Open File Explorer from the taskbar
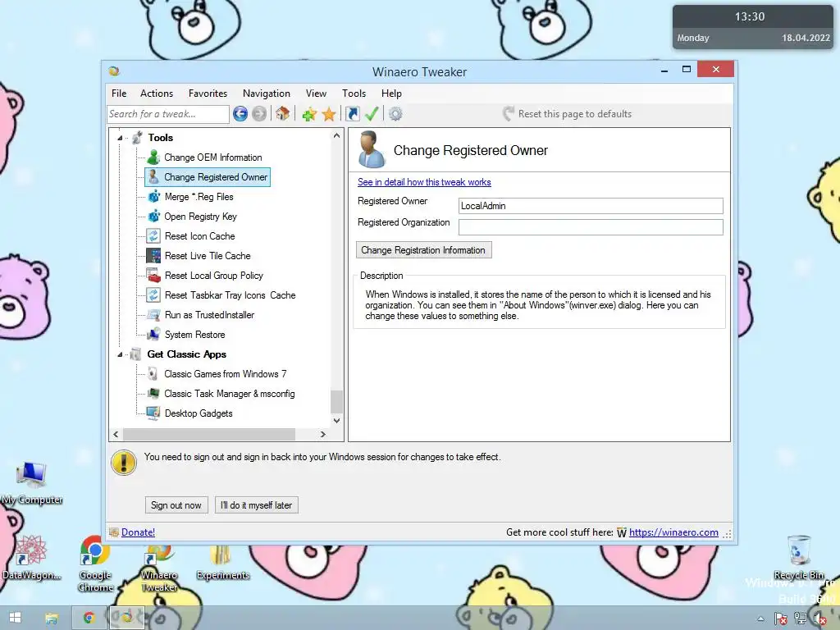 52,619
